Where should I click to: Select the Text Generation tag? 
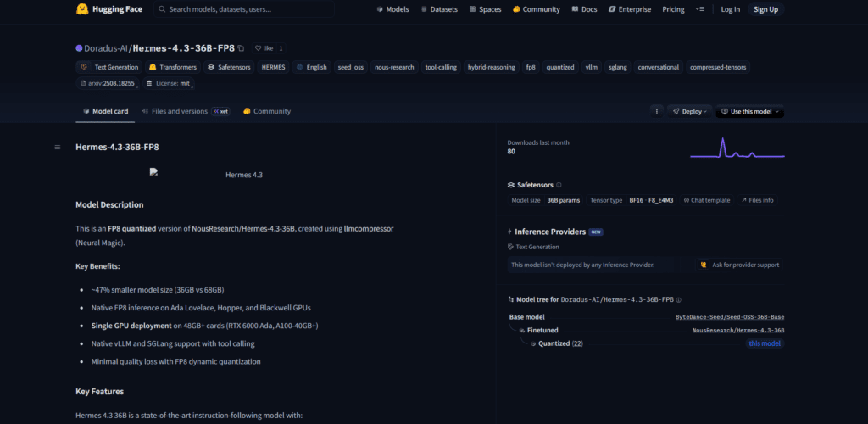coord(109,67)
